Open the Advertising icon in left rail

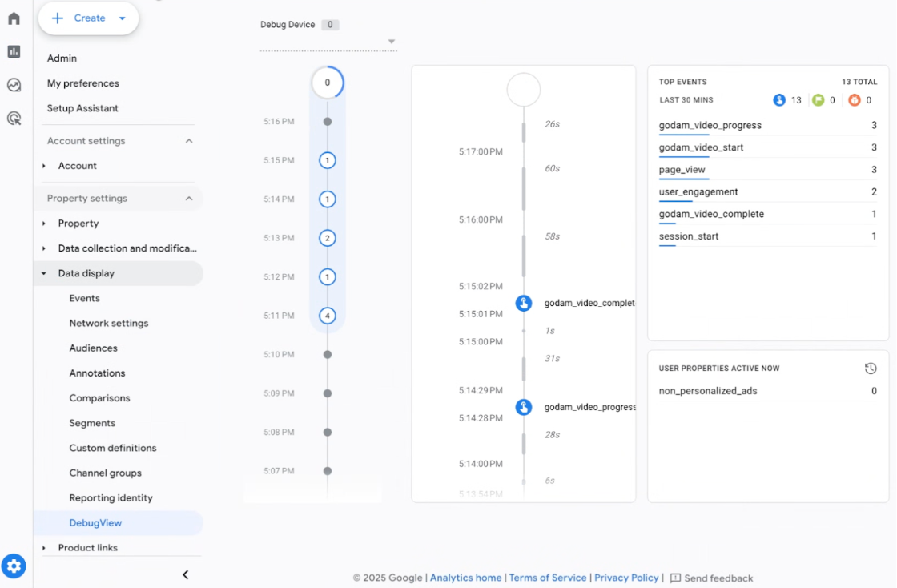tap(14, 119)
